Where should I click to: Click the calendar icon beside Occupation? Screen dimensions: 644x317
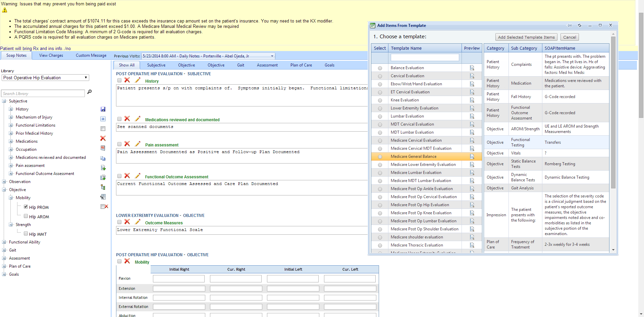pyautogui.click(x=103, y=148)
